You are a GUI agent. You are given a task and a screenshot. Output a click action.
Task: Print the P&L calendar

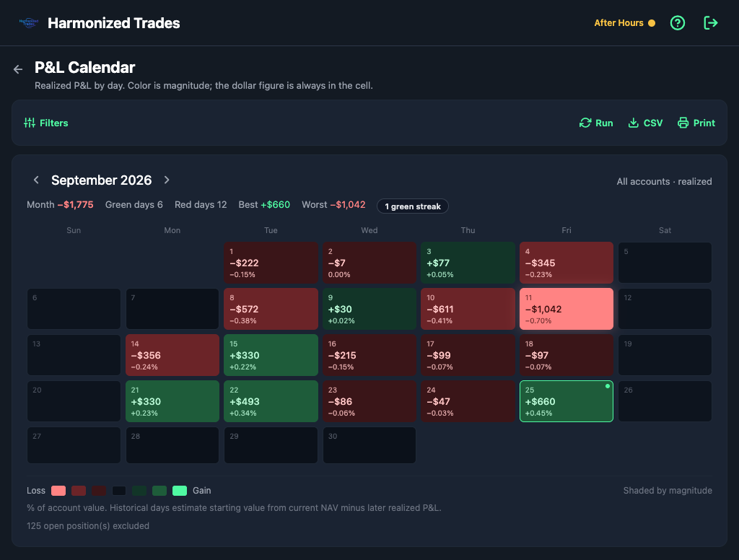coord(696,123)
